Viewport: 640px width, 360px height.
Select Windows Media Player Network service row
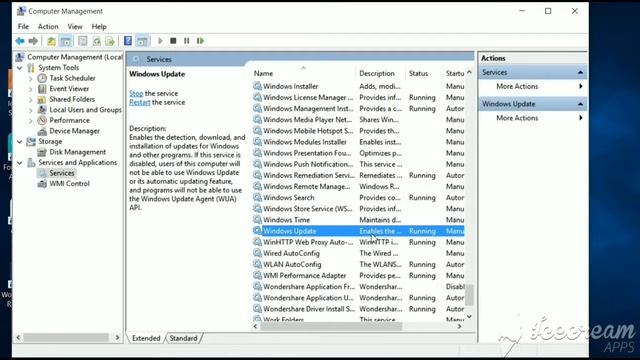pyautogui.click(x=358, y=120)
